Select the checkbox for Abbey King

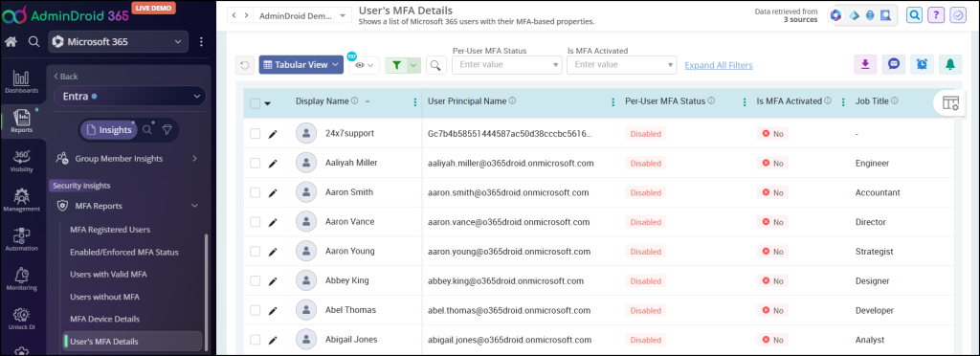tap(255, 281)
